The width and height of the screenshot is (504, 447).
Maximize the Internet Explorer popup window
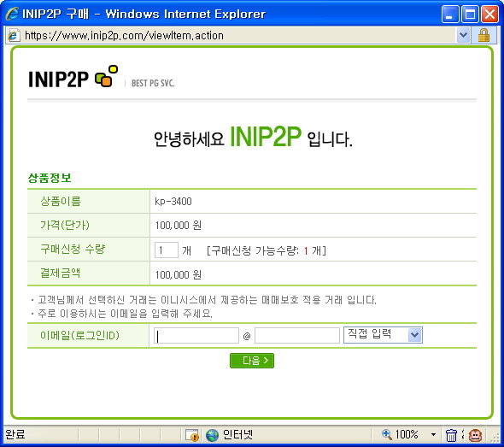point(470,15)
